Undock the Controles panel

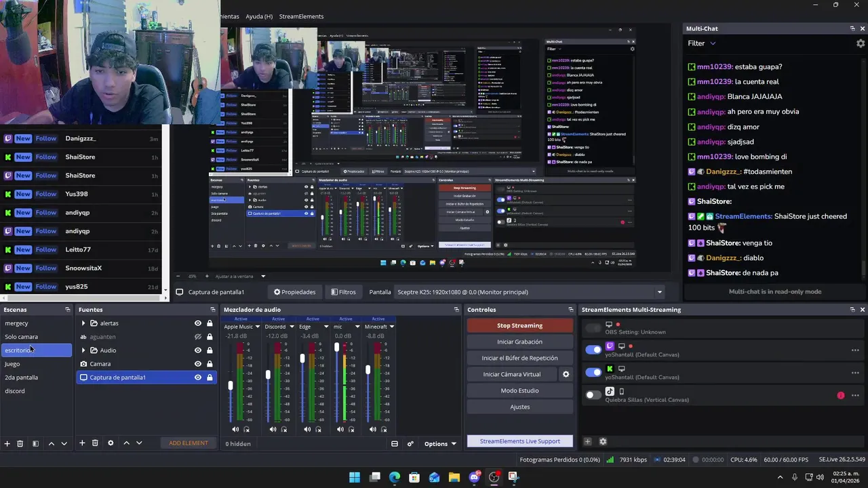570,310
